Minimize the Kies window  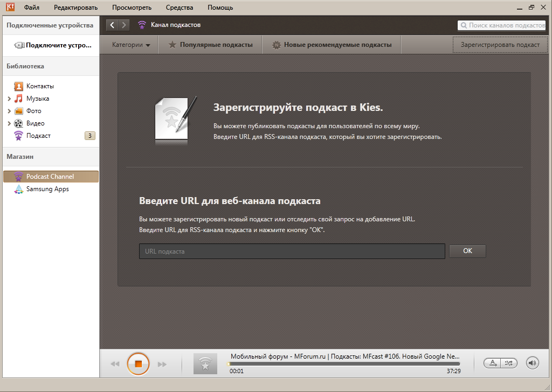(x=520, y=8)
